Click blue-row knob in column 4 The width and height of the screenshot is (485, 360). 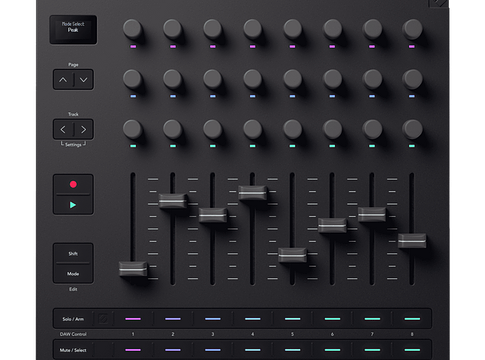[x=253, y=79]
